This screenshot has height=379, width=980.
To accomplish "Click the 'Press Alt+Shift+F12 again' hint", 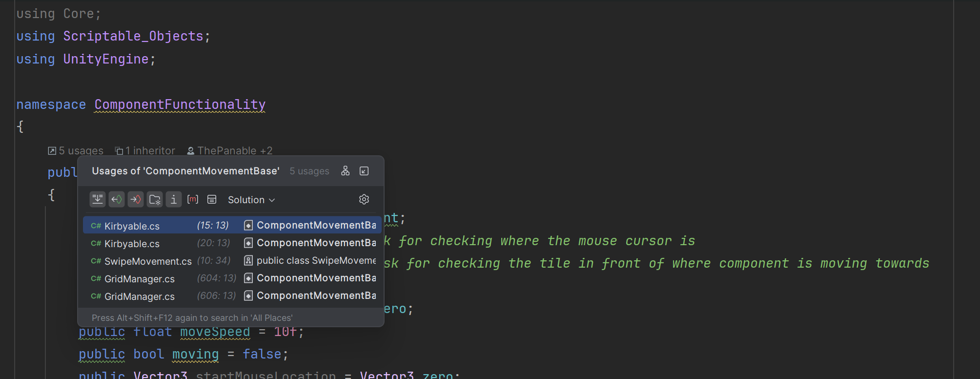I will pos(192,318).
